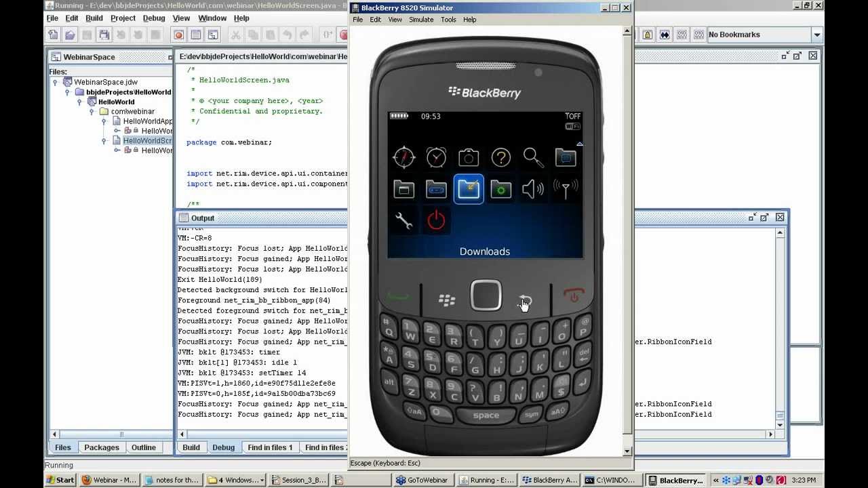The height and width of the screenshot is (488, 868).
Task: Open the folder with the green gear icon
Action: pyautogui.click(x=501, y=190)
